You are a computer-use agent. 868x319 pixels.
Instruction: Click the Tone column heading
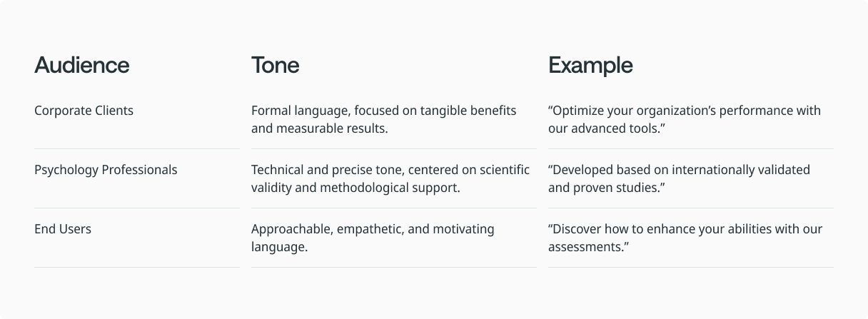pos(275,65)
